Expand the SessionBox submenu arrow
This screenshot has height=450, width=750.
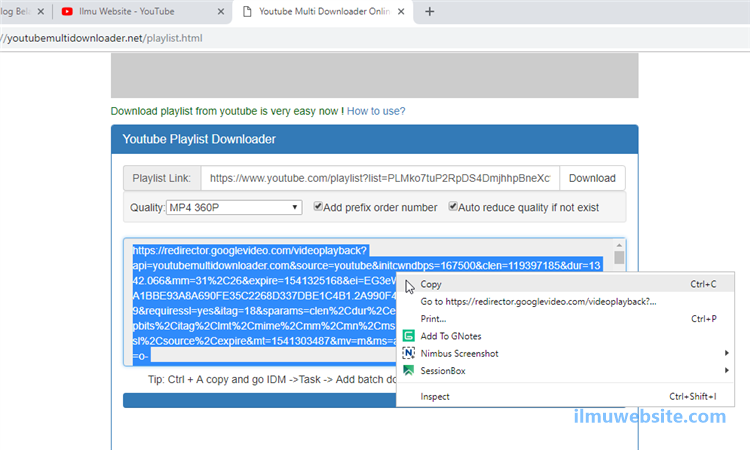tap(726, 370)
